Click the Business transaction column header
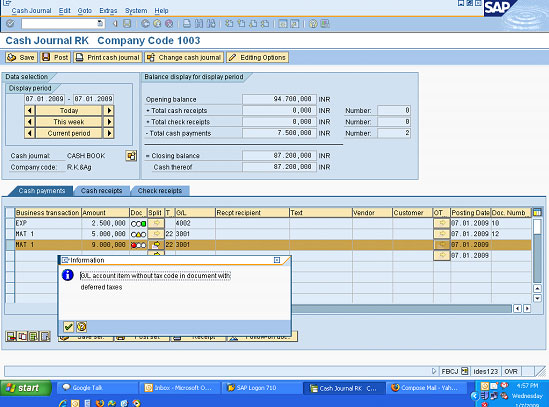Screen dimensions: 549x407 point(48,213)
